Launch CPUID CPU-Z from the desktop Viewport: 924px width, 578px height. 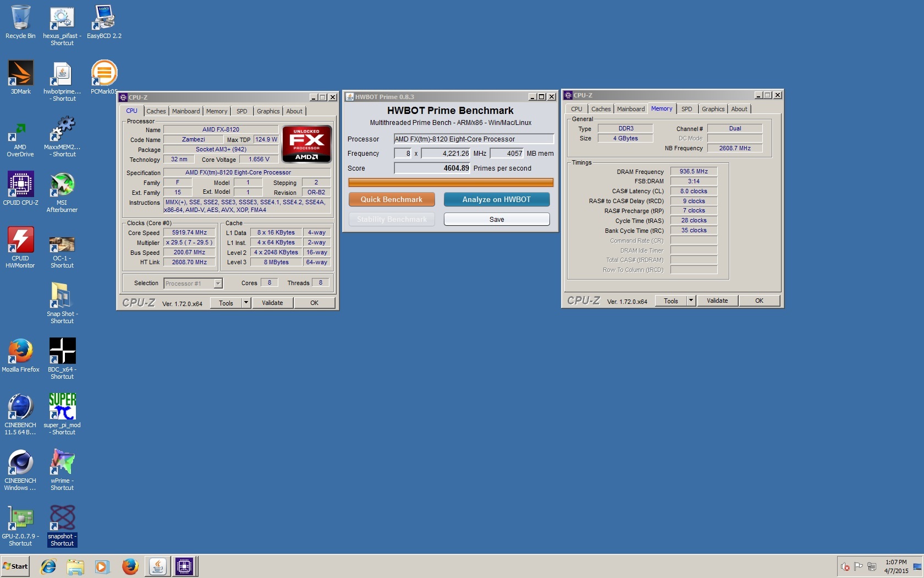coord(20,188)
